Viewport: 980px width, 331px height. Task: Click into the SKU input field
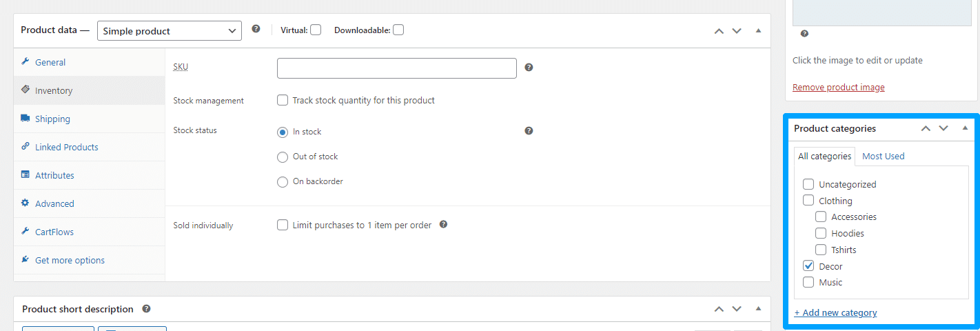point(397,68)
